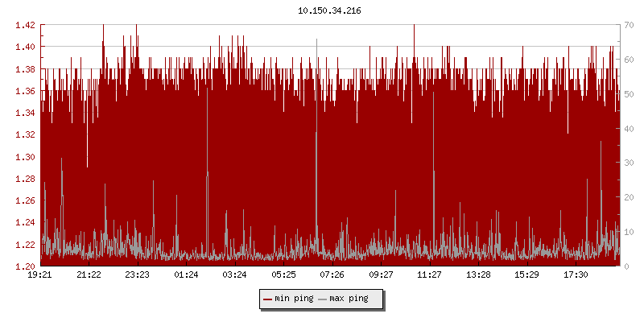The height and width of the screenshot is (322, 644).
Task: Select the 11:27 time axis label
Action: (x=429, y=275)
